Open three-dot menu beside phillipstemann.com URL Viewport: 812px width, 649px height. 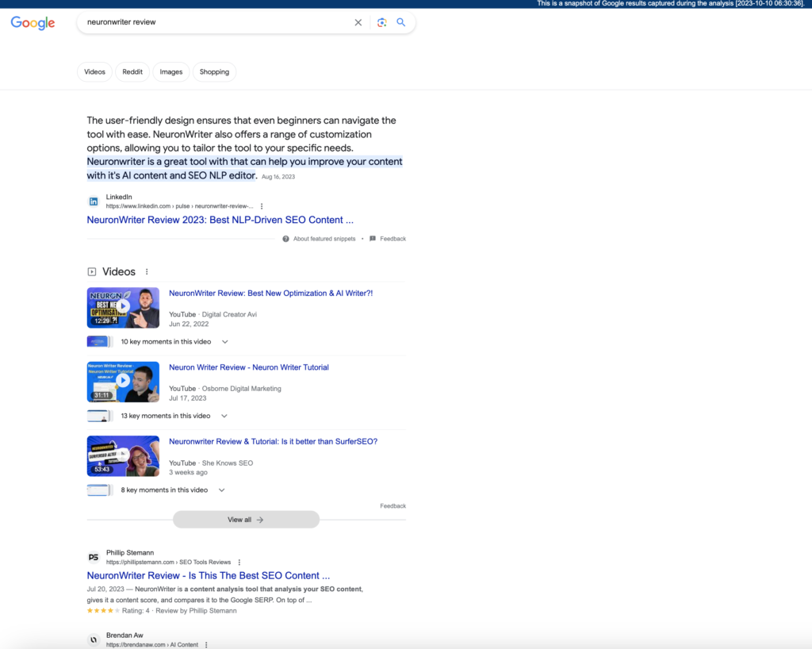coord(239,562)
